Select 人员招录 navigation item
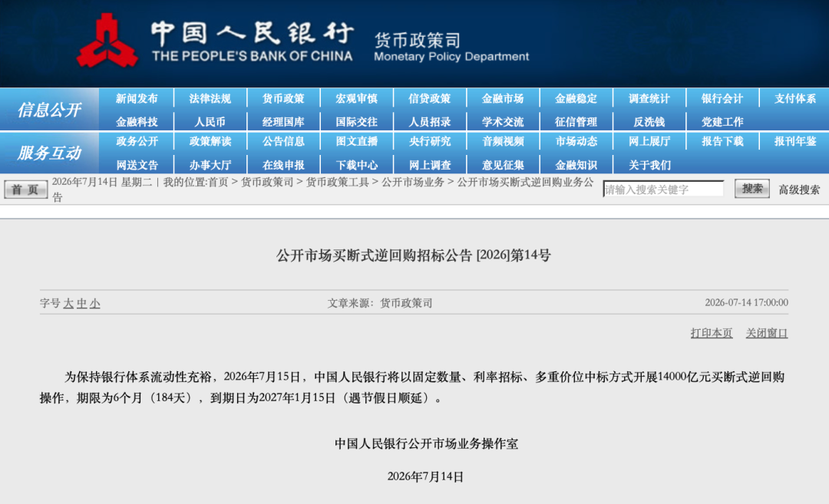829x504 pixels. 429,122
